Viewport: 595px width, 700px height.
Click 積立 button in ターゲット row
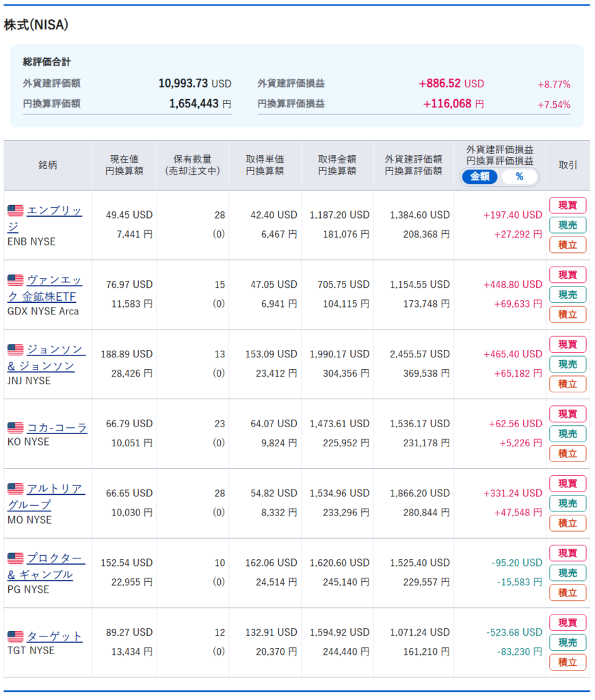pos(568,662)
